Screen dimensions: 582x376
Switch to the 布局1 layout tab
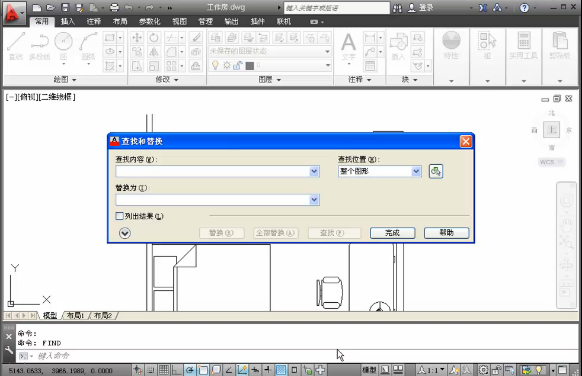(75, 315)
